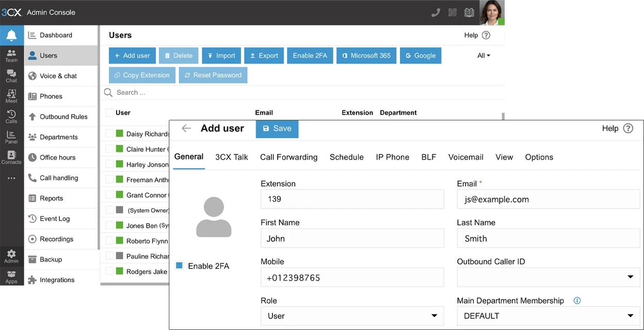Screen dimensions: 644x330
Task: Switch to the Call Forwarding tab
Action: pos(289,157)
